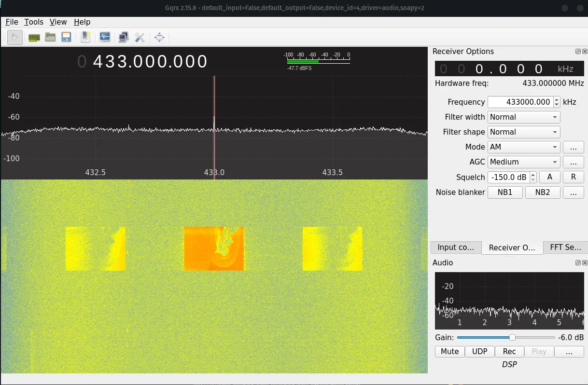Click the Frequency kHz input field

(x=520, y=102)
